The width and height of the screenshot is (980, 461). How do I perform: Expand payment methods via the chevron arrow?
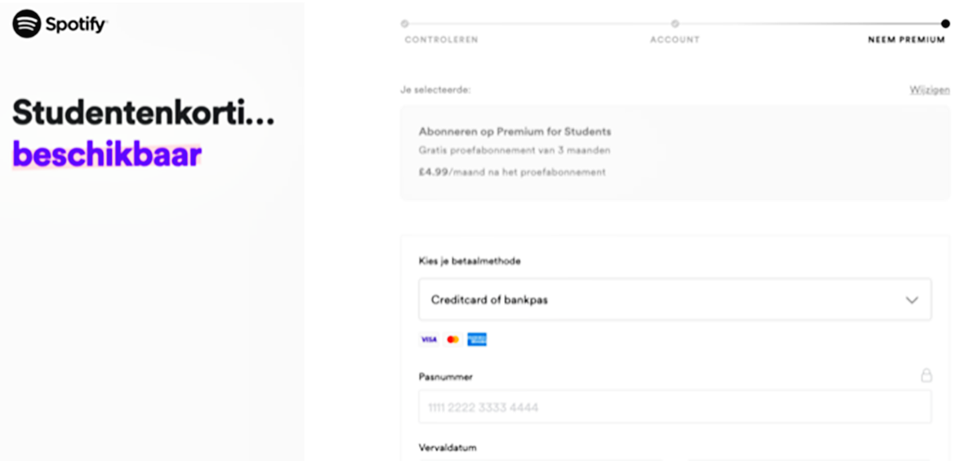click(x=912, y=300)
